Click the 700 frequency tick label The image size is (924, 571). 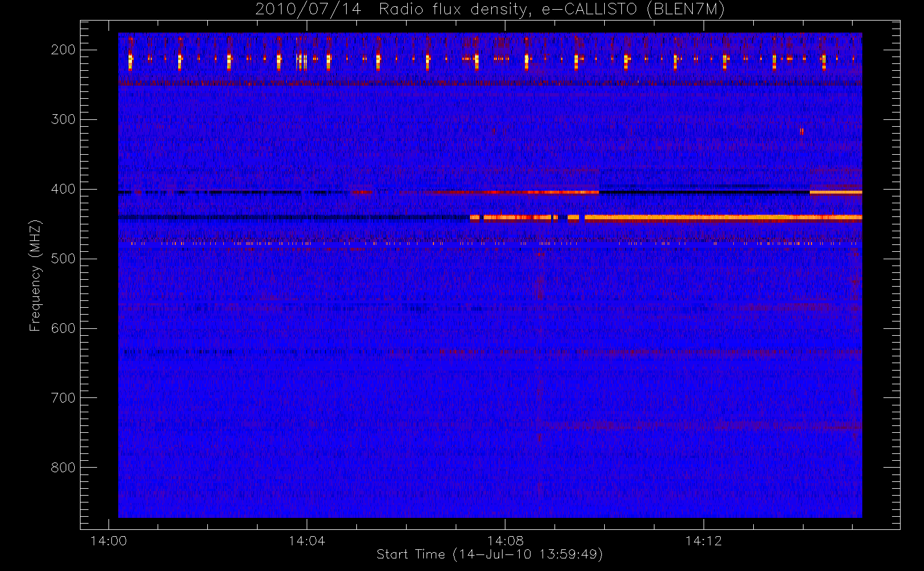[63, 398]
